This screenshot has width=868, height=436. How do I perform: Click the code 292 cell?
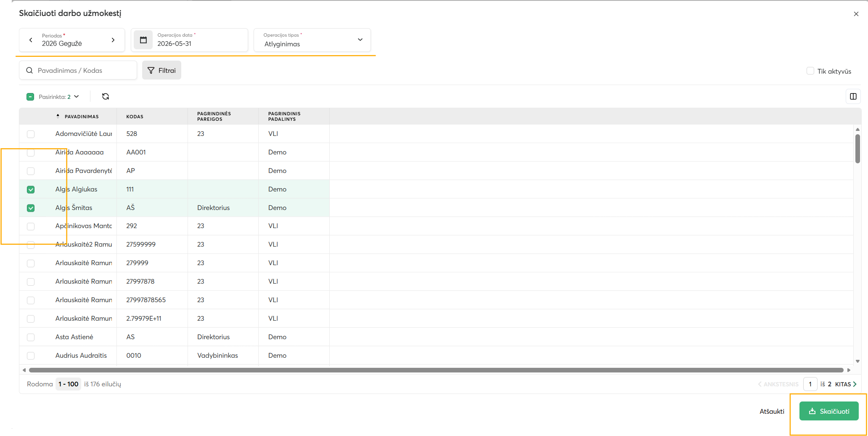[x=132, y=226]
